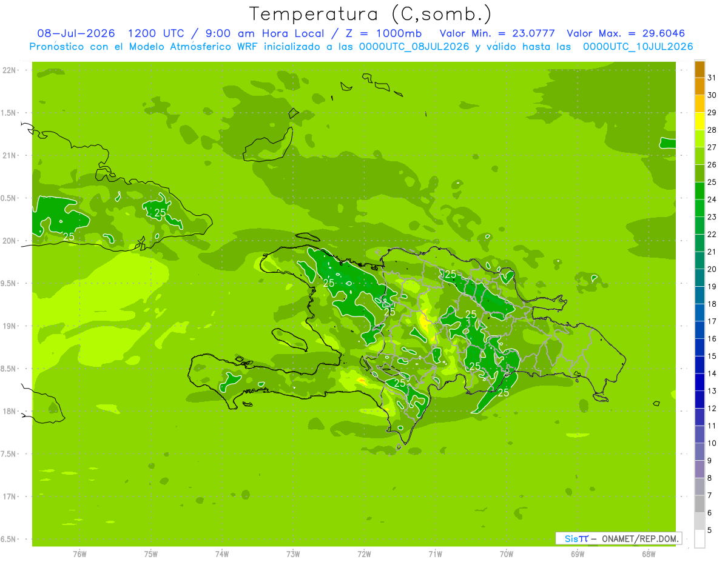Screen dimensions: 728x562
Task: Click the '18N' latitude label
Action: pyautogui.click(x=8, y=411)
